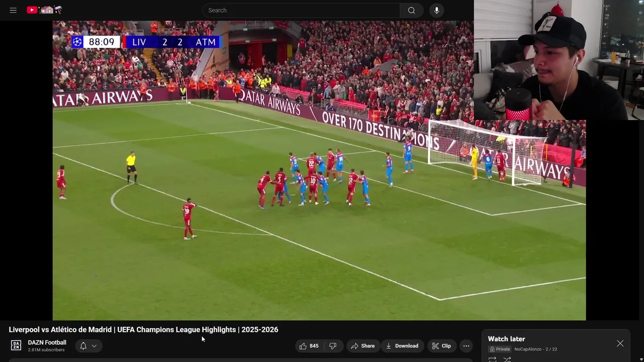This screenshot has width=644, height=362.
Task: Open DAZN Football channel avatar
Action: [16, 345]
